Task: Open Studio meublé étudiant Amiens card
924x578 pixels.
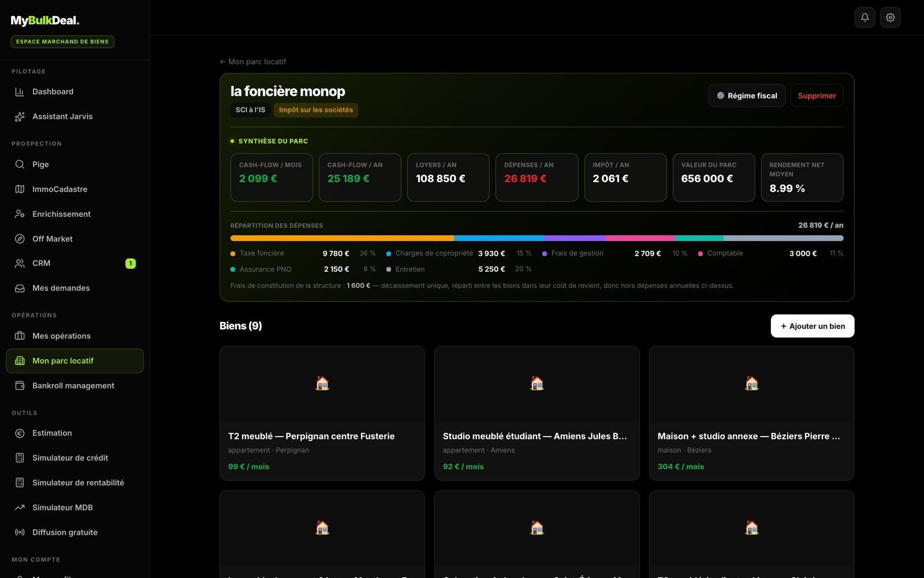Action: point(537,413)
